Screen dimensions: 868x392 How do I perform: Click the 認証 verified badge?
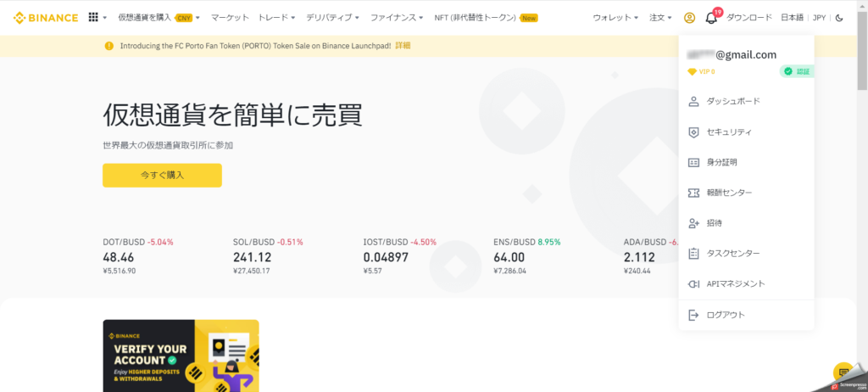coord(797,71)
